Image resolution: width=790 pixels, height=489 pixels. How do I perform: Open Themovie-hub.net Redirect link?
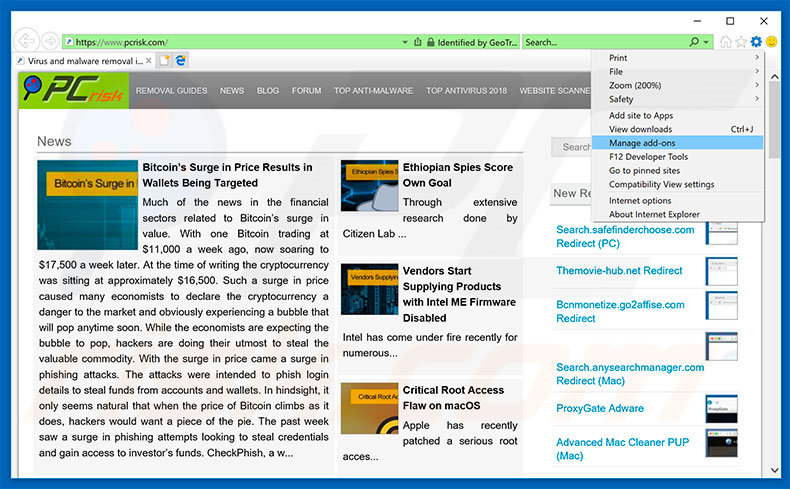coord(619,270)
